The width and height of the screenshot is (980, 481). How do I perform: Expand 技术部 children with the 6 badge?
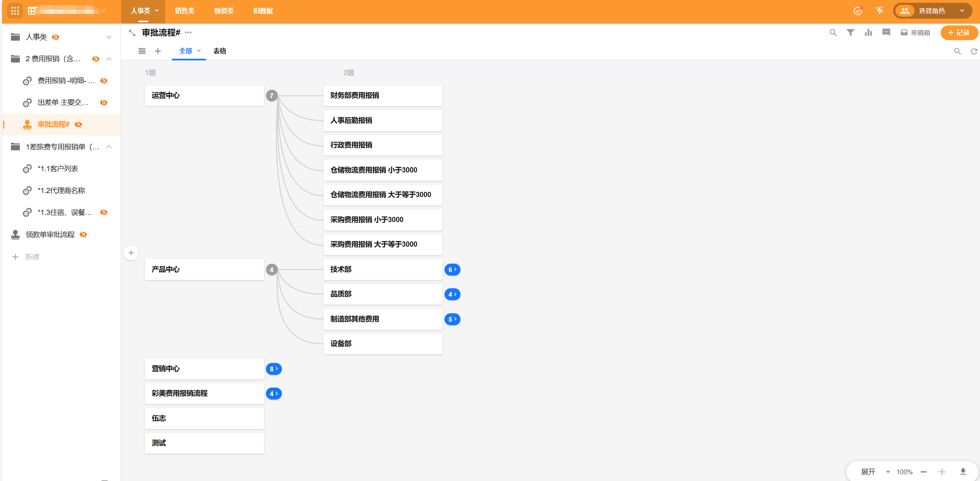(x=452, y=269)
